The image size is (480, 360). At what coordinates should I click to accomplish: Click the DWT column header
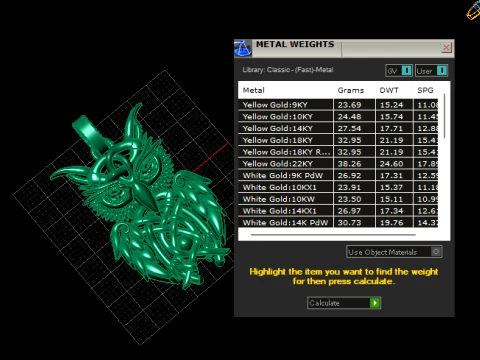click(x=389, y=90)
